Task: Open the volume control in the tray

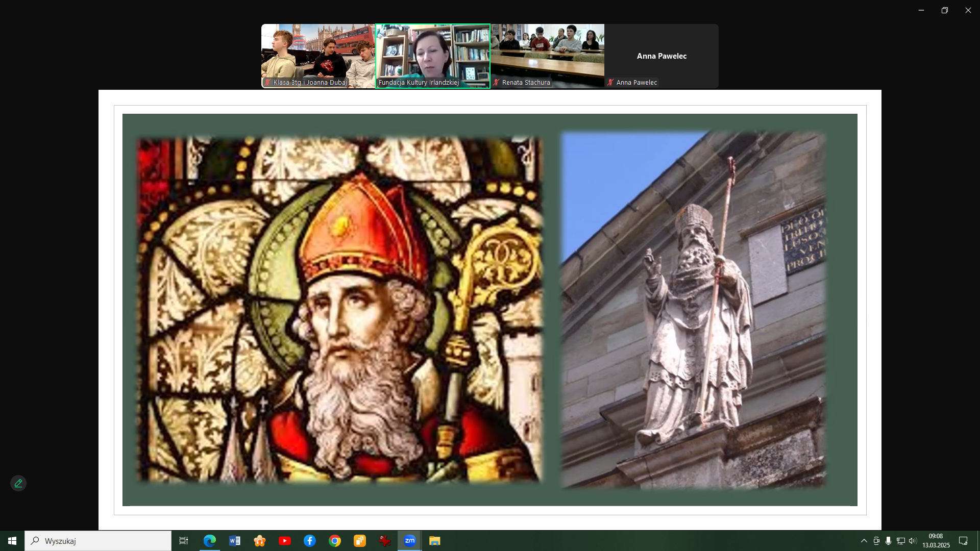Action: tap(913, 541)
